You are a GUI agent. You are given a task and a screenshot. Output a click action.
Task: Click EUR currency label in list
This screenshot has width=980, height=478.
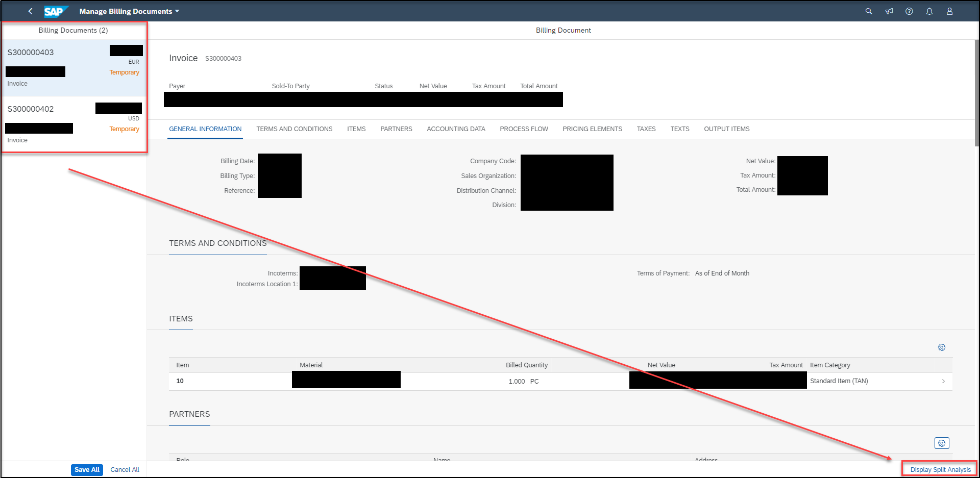(134, 62)
